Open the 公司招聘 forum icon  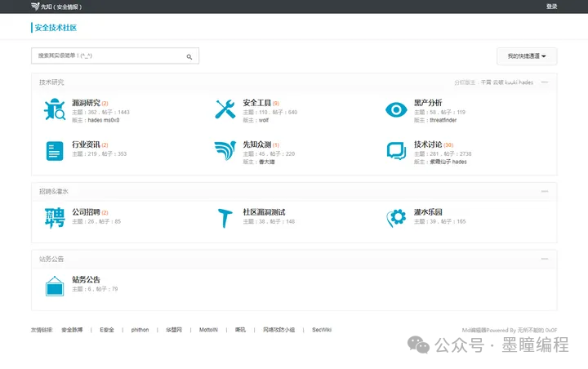[x=54, y=217]
